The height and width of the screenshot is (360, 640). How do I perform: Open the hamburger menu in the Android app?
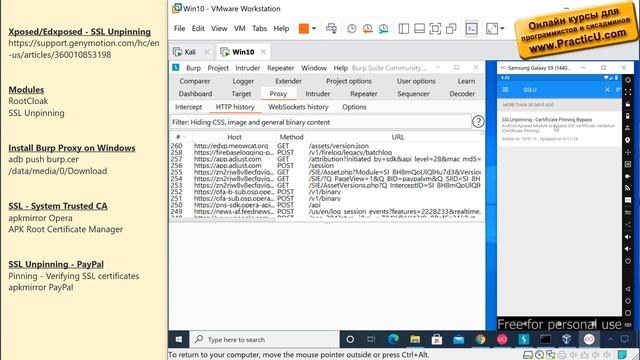(x=505, y=89)
